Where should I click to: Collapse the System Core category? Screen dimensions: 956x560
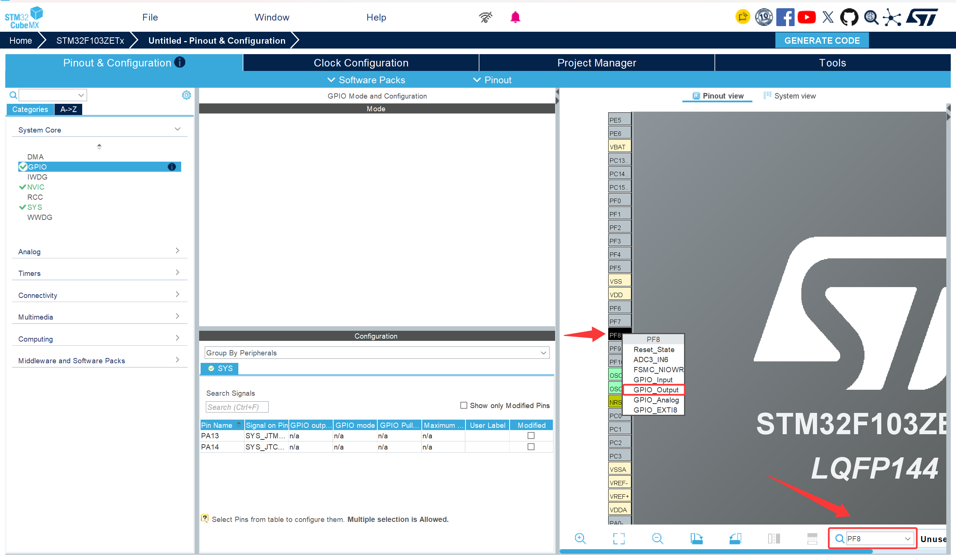[x=177, y=129]
